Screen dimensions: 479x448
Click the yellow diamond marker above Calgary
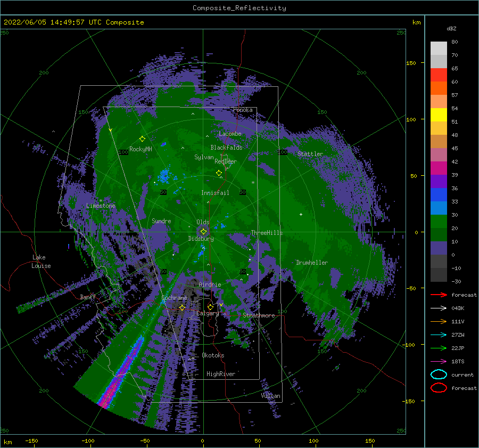pyautogui.click(x=210, y=307)
